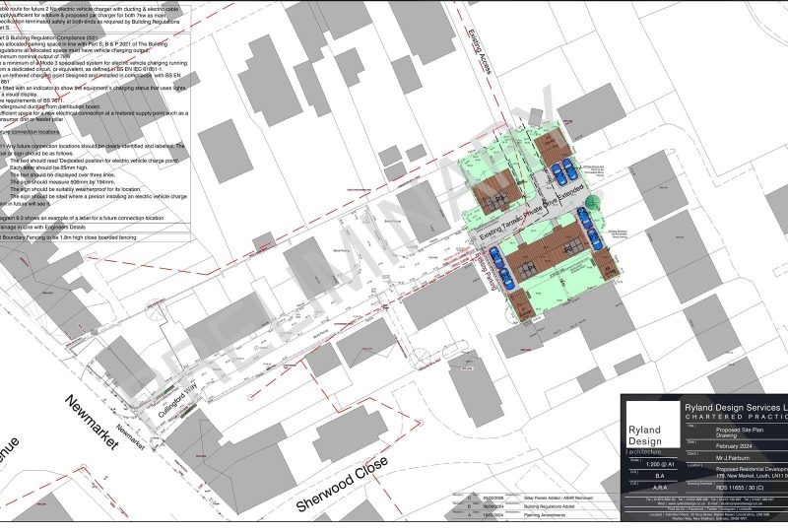Click the 'architecture' word under the logo
Image resolution: width=788 pixels, height=532 pixels.
click(x=645, y=452)
